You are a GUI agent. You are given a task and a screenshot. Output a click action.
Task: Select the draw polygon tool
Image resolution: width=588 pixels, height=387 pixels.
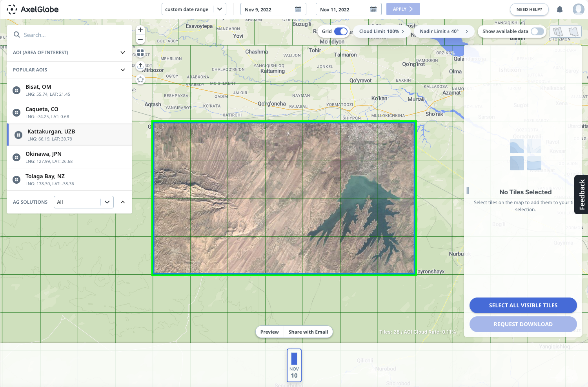(x=140, y=79)
